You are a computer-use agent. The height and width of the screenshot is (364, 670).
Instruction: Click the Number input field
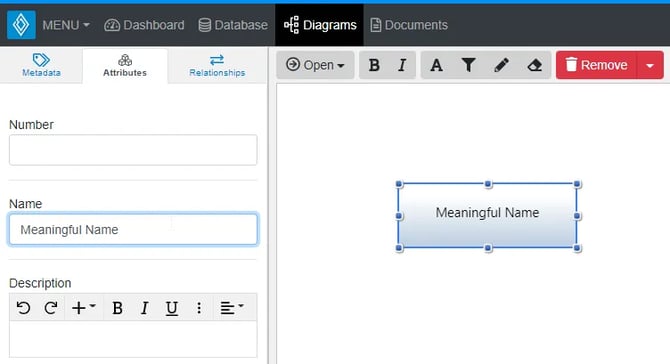pos(133,150)
